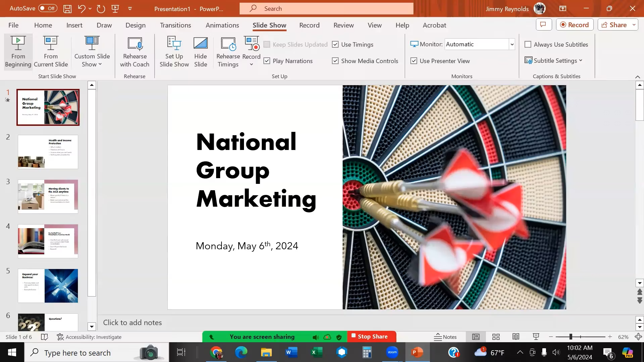644x362 pixels.
Task: Switch to Reading View
Action: point(516,337)
